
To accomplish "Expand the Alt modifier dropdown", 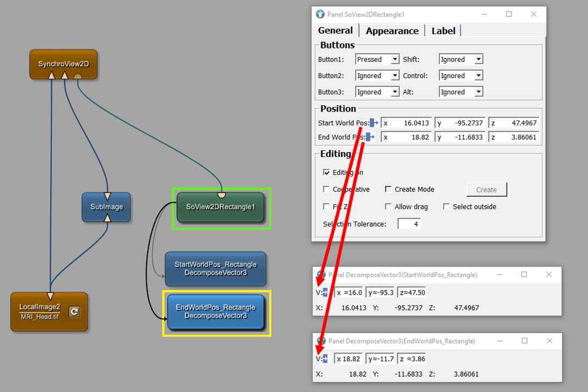I will coord(461,92).
